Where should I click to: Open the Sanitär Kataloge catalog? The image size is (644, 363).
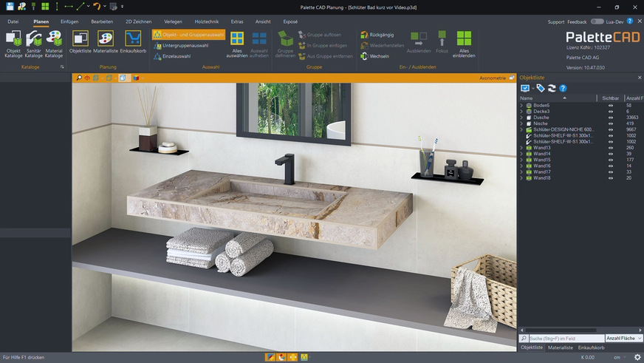click(34, 44)
